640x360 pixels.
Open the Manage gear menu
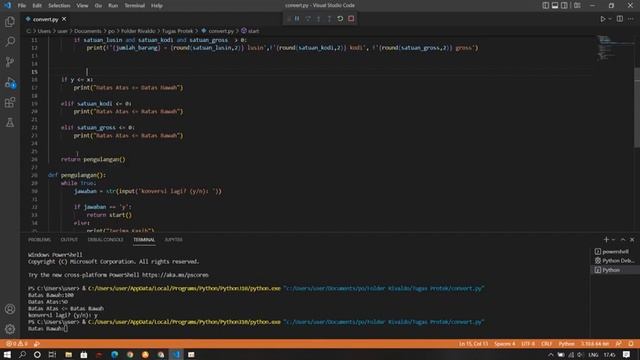pos(10,329)
